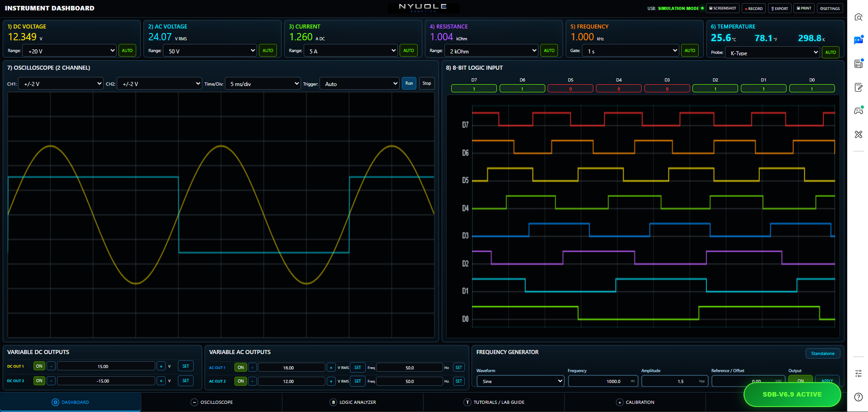Switch to the Calibration tab
The height and width of the screenshot is (412, 868).
(x=635, y=402)
